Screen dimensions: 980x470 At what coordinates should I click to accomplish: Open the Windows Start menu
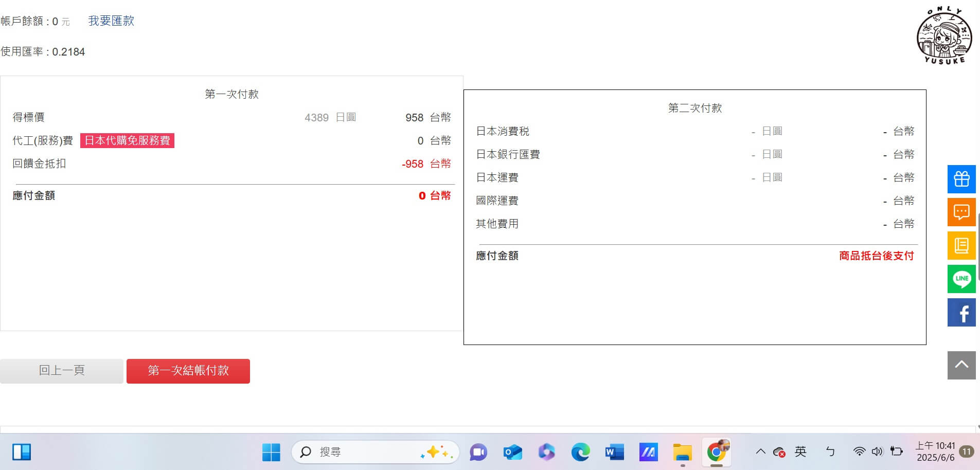click(271, 452)
